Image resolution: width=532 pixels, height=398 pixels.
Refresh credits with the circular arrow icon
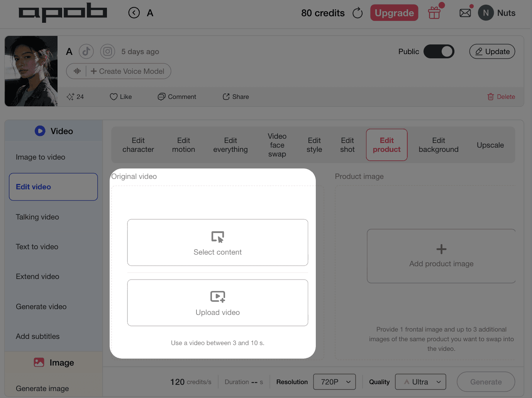pos(357,13)
